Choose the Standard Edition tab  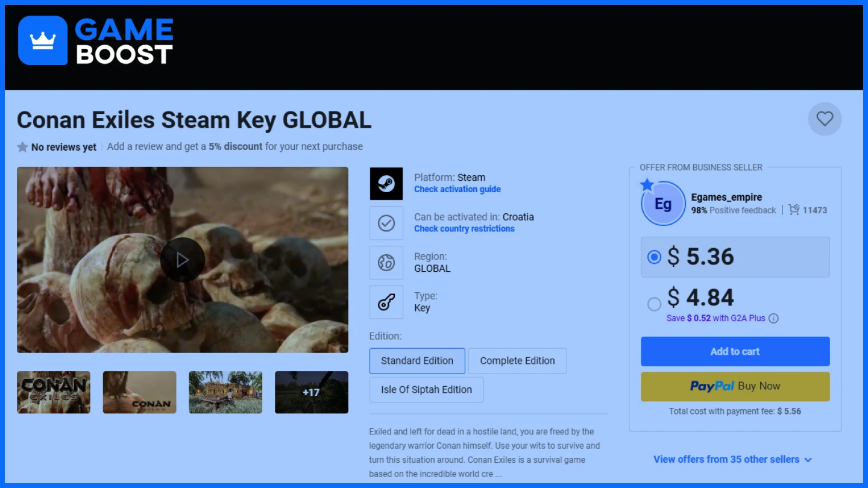[x=417, y=361]
